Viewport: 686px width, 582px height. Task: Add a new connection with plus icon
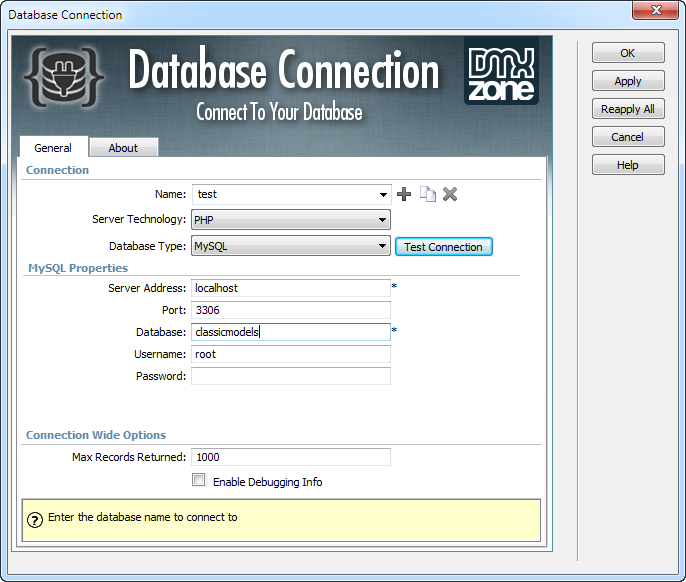click(404, 194)
